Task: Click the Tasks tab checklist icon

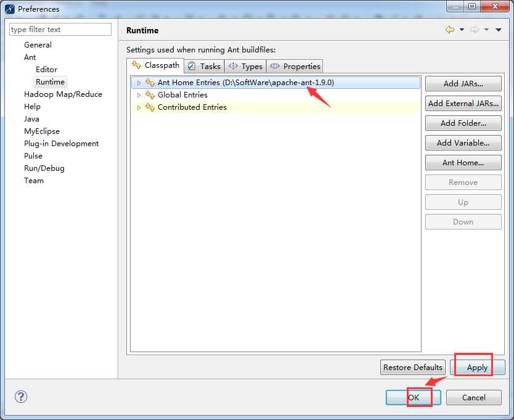Action: (x=192, y=66)
